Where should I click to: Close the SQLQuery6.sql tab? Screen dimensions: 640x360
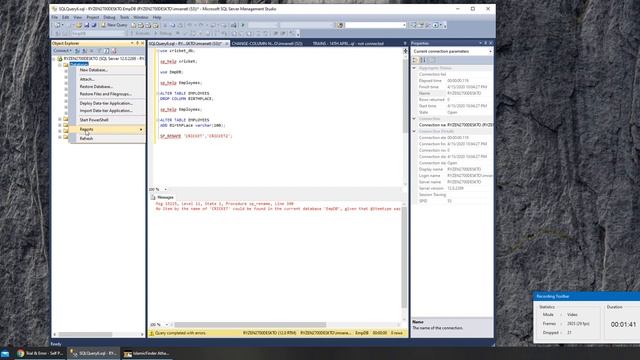point(227,43)
